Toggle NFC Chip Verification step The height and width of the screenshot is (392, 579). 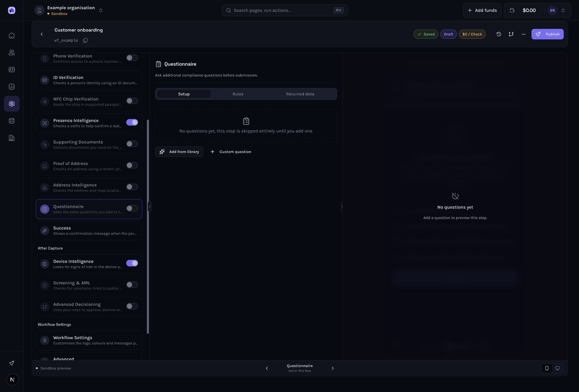pos(132,101)
